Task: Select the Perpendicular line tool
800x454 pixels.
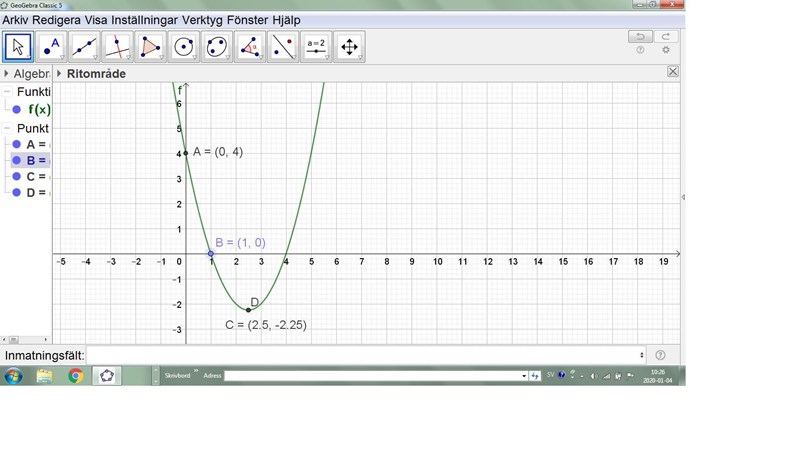Action: pyautogui.click(x=118, y=46)
